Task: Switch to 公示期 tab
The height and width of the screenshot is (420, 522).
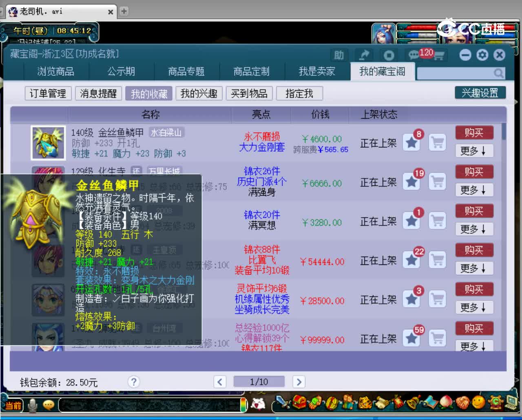Action: coord(121,72)
